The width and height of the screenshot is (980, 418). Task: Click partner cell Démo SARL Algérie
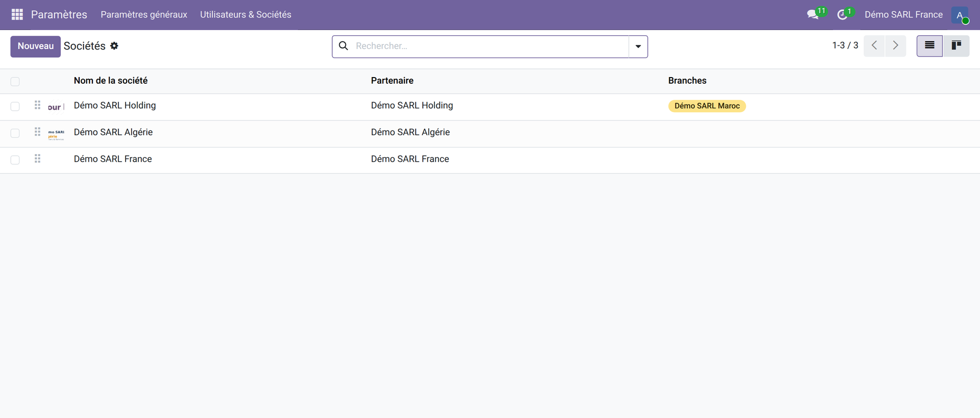coord(410,132)
